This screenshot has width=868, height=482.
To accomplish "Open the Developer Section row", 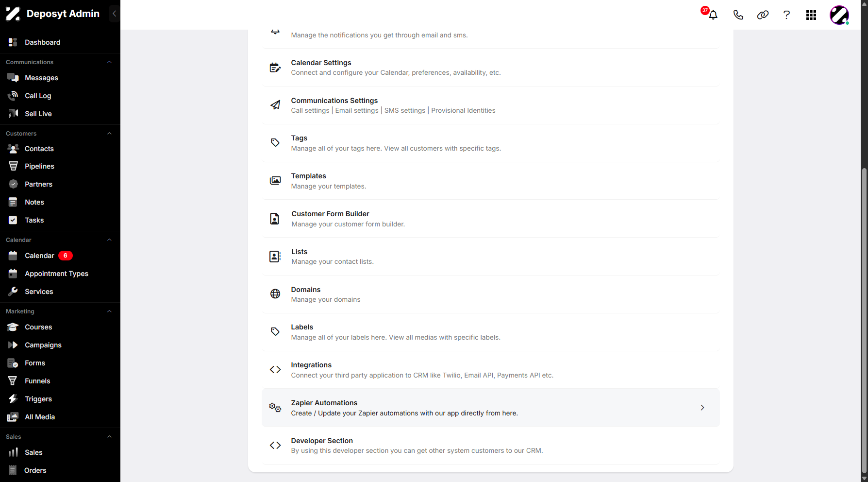I will point(490,446).
